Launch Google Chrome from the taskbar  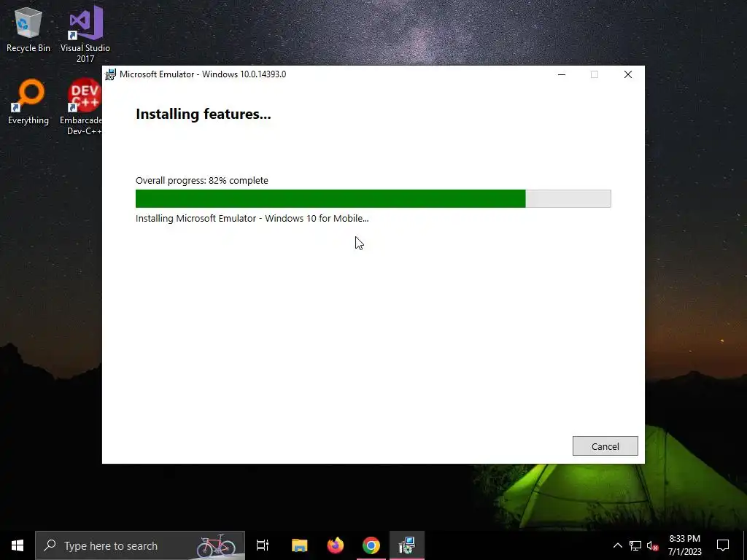pos(371,545)
